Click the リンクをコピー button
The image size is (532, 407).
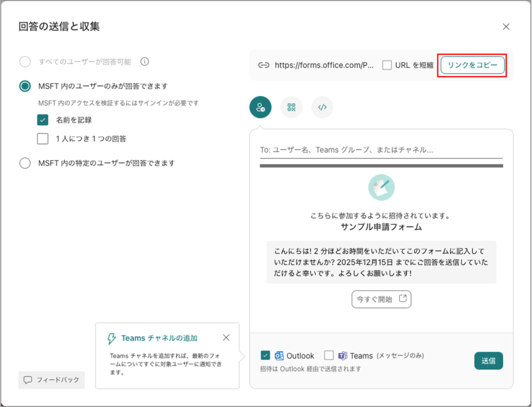pyautogui.click(x=473, y=65)
